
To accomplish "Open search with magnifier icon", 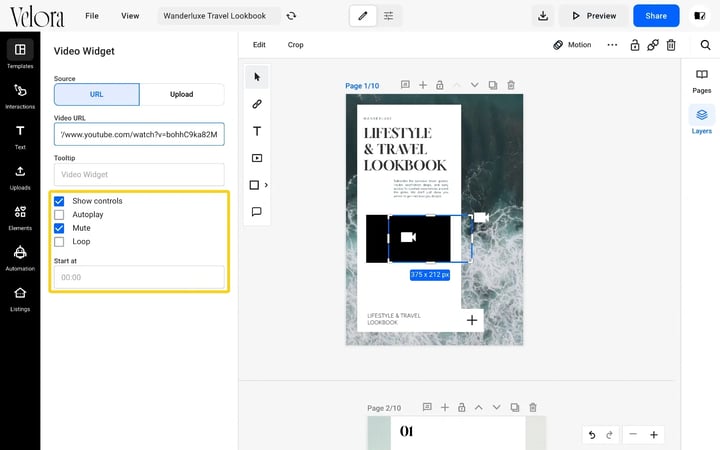I will (x=705, y=45).
